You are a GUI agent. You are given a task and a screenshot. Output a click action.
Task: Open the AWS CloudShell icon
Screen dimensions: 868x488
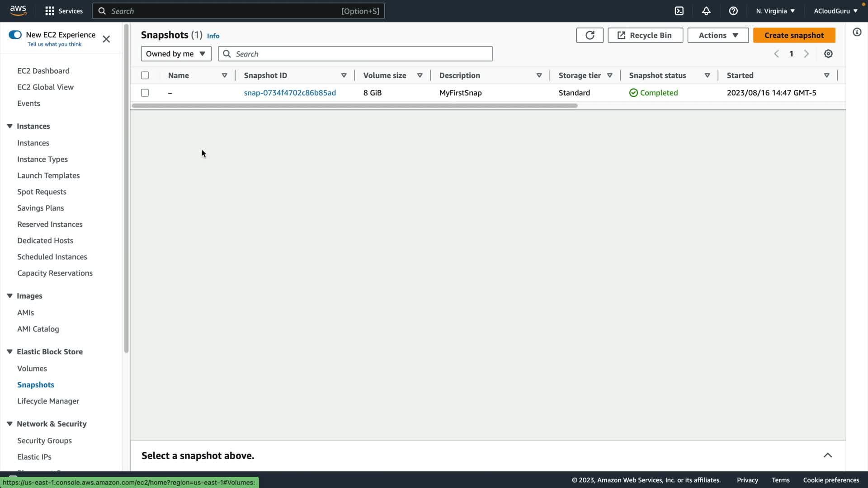679,11
